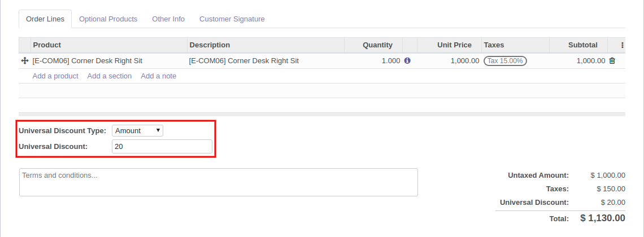
Task: Open the column options kebab menu
Action: [x=623, y=45]
